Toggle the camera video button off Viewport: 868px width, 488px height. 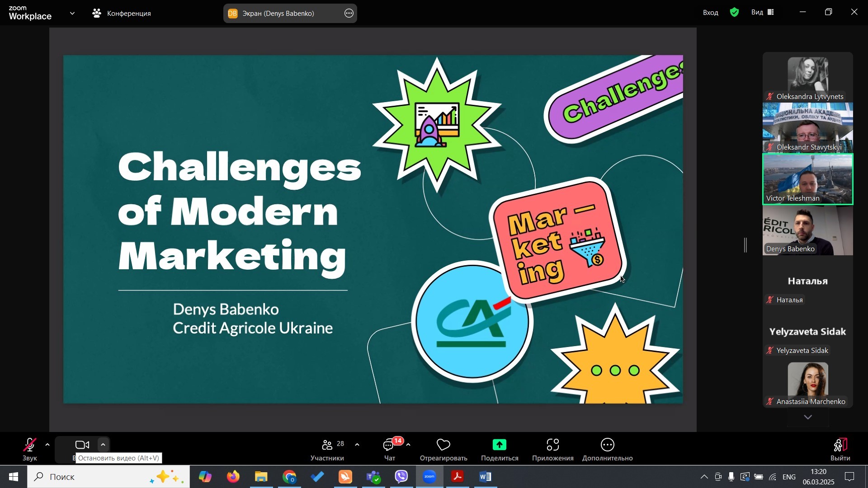coord(82,446)
